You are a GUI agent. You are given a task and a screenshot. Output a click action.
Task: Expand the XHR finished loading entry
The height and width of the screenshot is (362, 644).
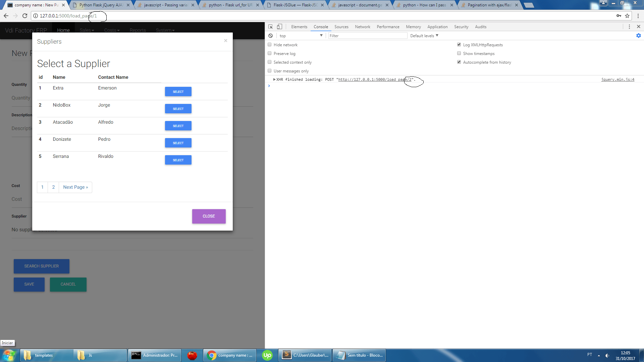(274, 79)
